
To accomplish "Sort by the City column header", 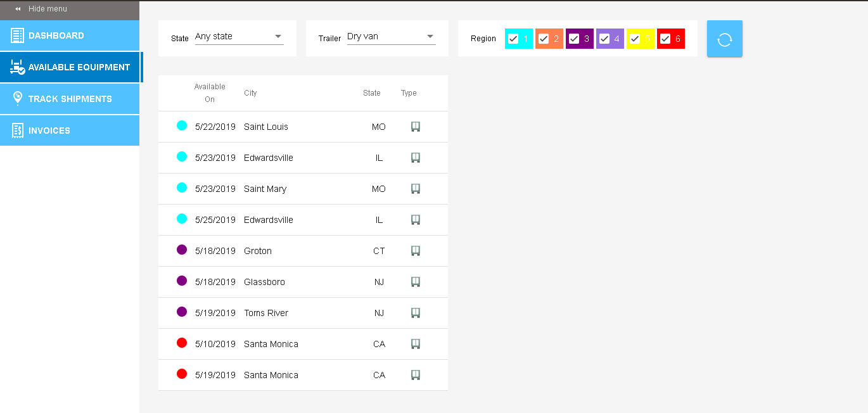I will [250, 93].
